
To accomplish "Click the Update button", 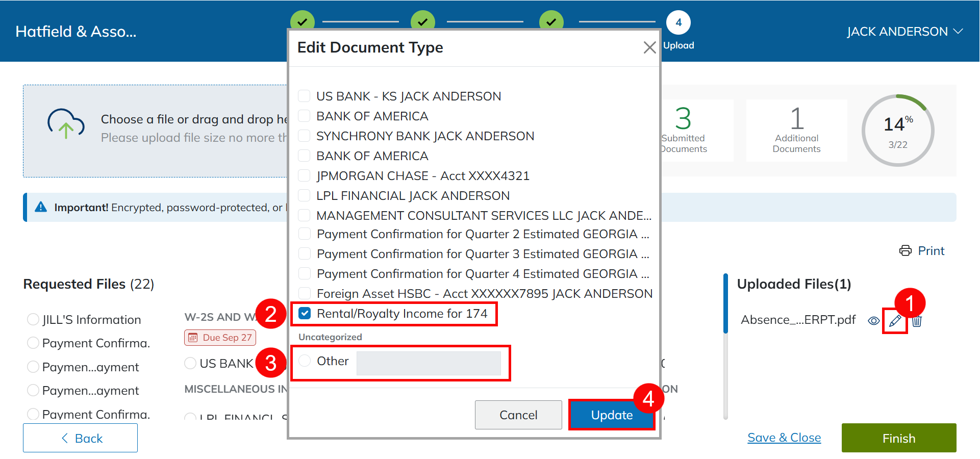I will pyautogui.click(x=612, y=415).
